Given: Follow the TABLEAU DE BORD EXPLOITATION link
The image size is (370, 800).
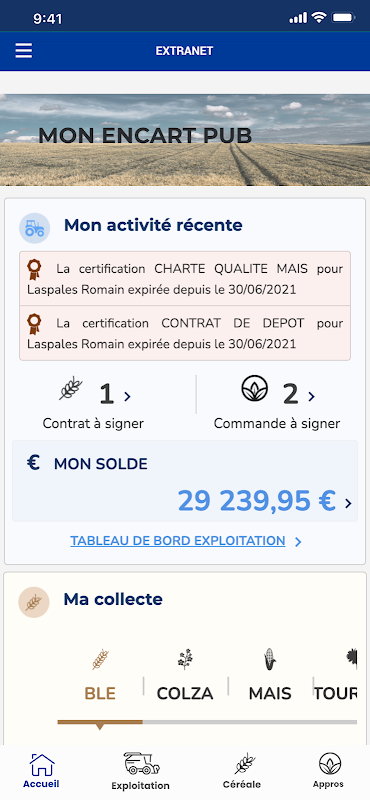Looking at the screenshot, I should 178,541.
